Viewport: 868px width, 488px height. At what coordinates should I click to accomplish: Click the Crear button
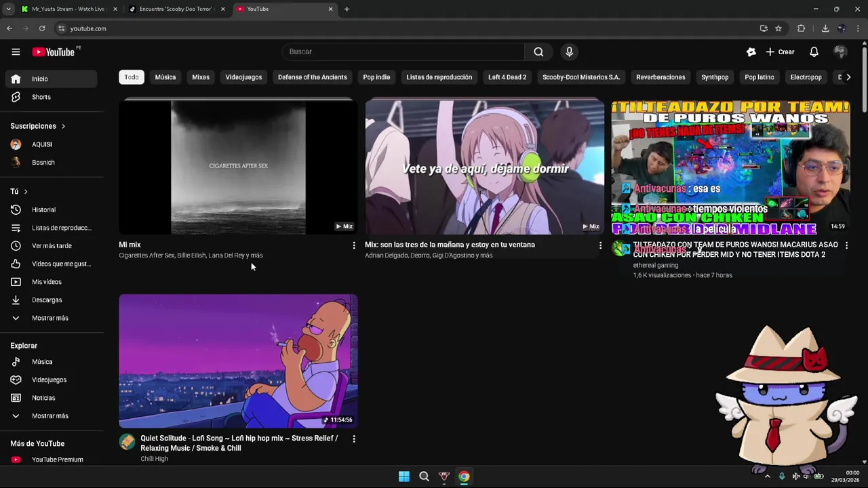[781, 52]
